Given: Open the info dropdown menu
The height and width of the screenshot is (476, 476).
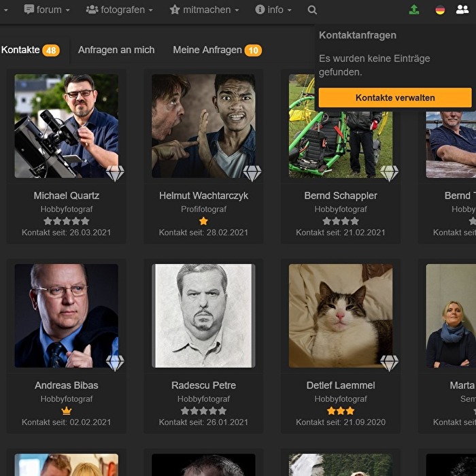Looking at the screenshot, I should tap(273, 10).
